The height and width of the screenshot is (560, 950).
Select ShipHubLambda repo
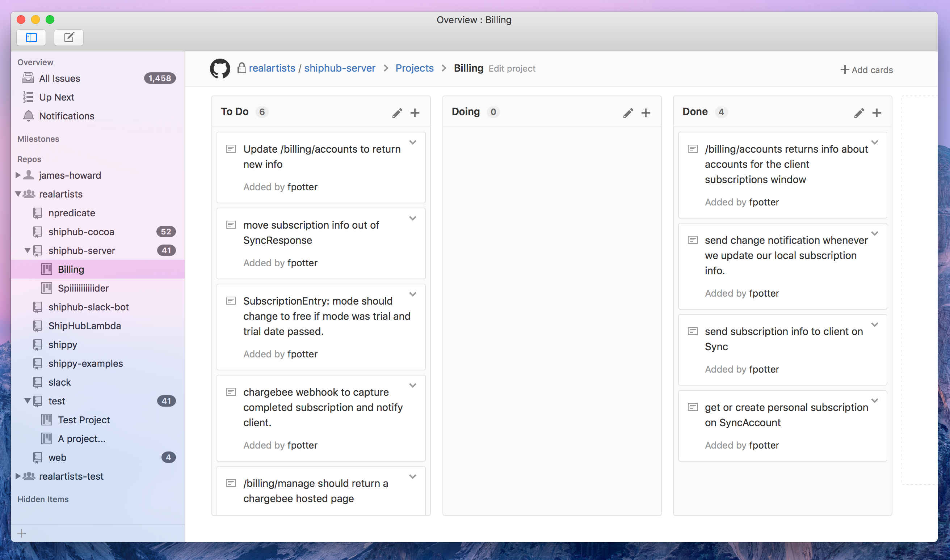(98, 326)
